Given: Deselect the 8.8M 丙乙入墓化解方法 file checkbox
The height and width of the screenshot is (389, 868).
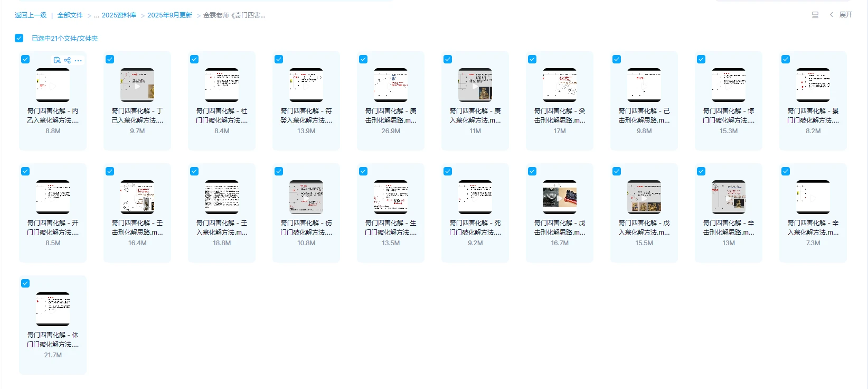Looking at the screenshot, I should [25, 59].
